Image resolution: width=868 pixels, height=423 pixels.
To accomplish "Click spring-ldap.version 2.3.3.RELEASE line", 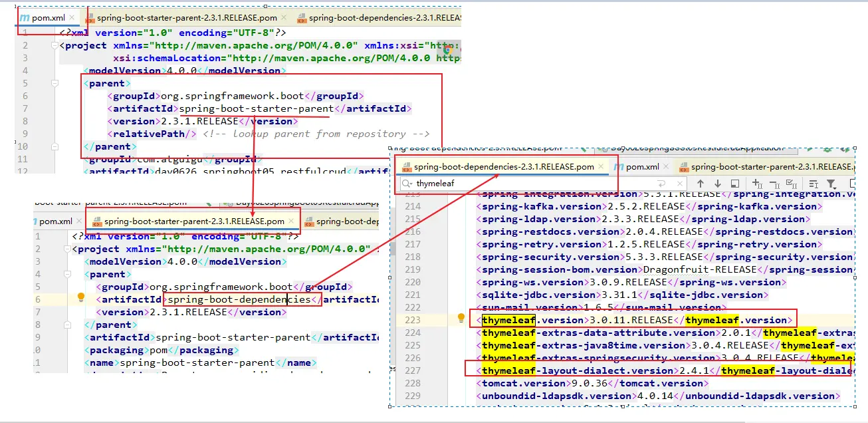I will coord(642,219).
